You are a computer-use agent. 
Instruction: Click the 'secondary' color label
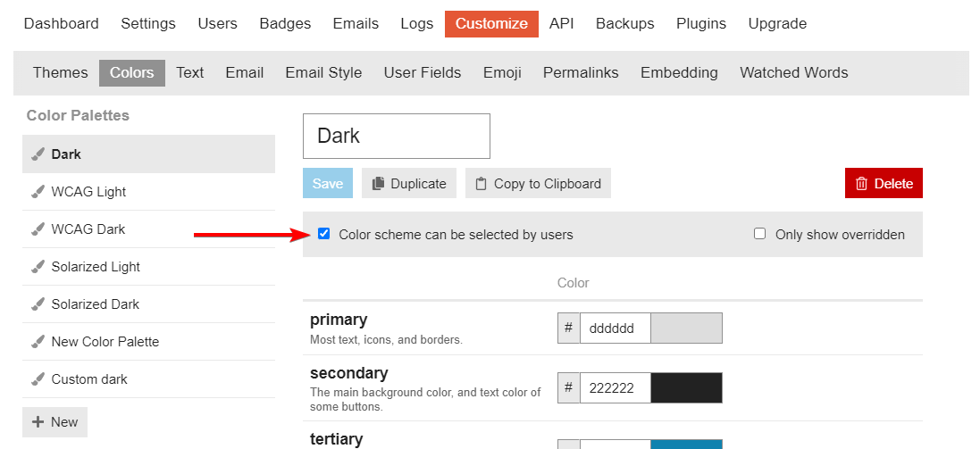(x=348, y=373)
